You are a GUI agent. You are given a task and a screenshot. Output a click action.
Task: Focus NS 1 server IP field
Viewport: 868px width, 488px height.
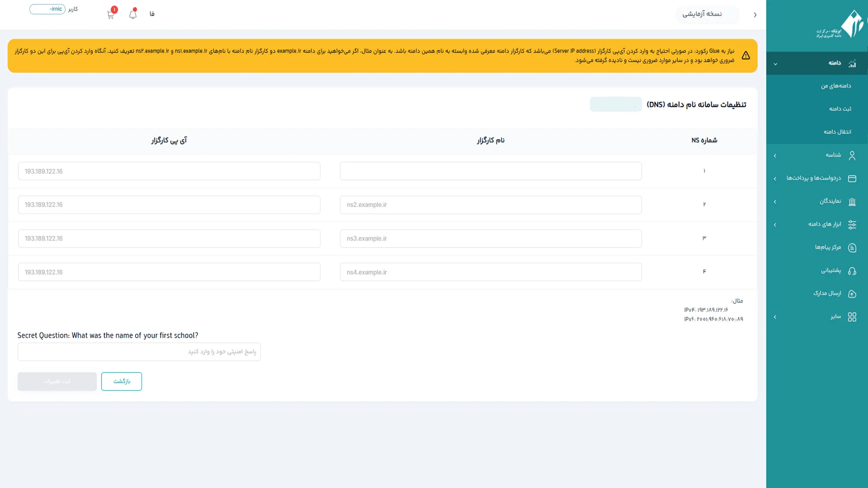169,171
